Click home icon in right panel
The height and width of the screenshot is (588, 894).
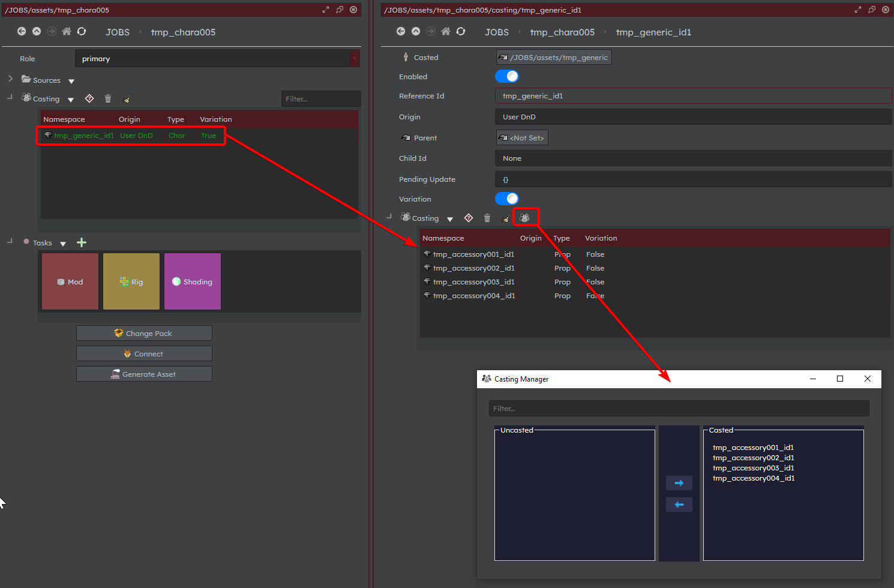tap(446, 31)
